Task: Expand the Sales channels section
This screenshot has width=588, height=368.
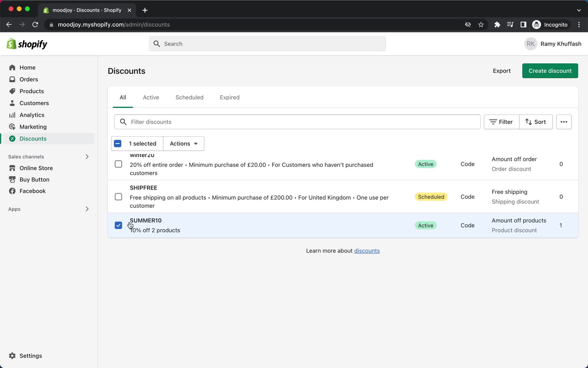Action: click(87, 156)
